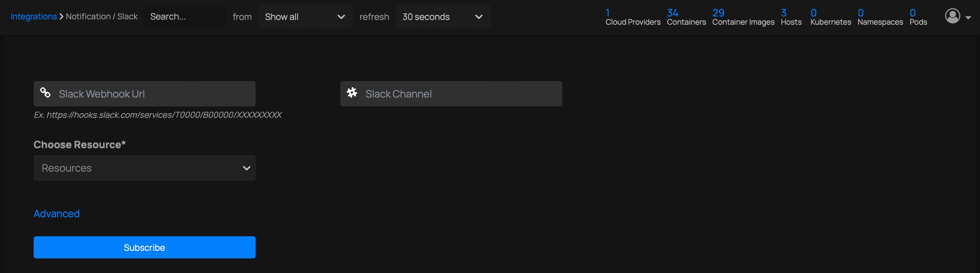Click the 'Choose Resource*' label
Viewport: 980px width, 273px height.
click(80, 145)
